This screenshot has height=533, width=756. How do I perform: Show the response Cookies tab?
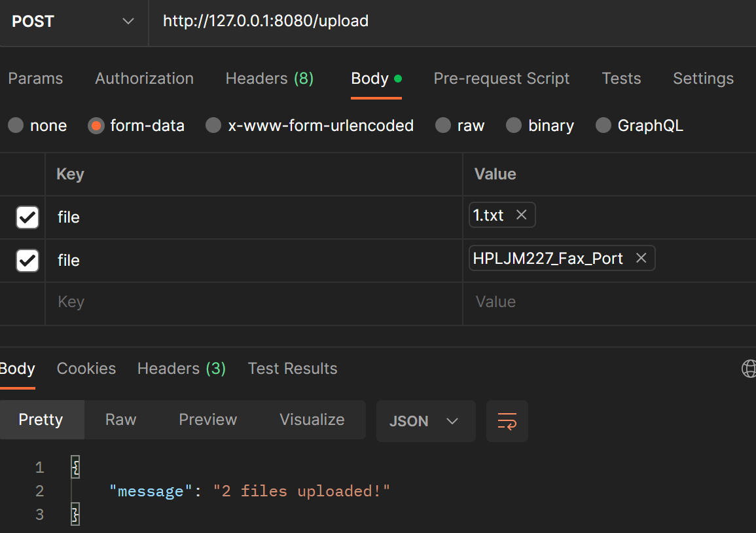86,369
